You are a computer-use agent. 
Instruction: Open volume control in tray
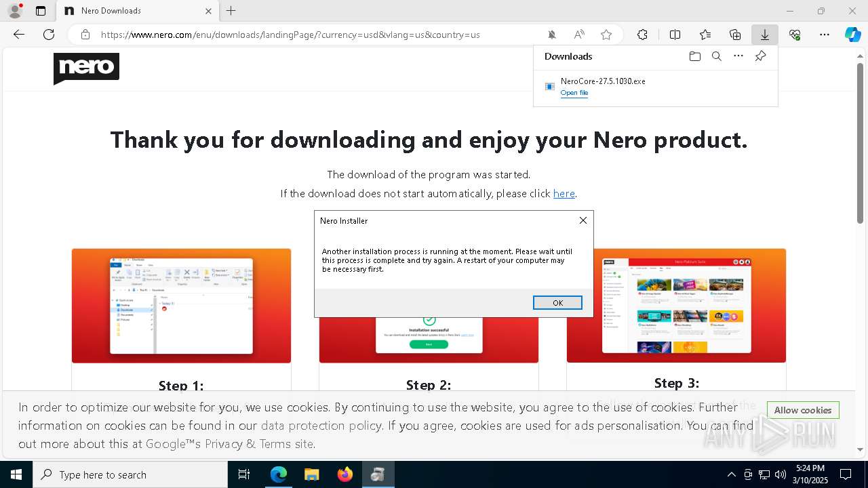[x=780, y=474]
